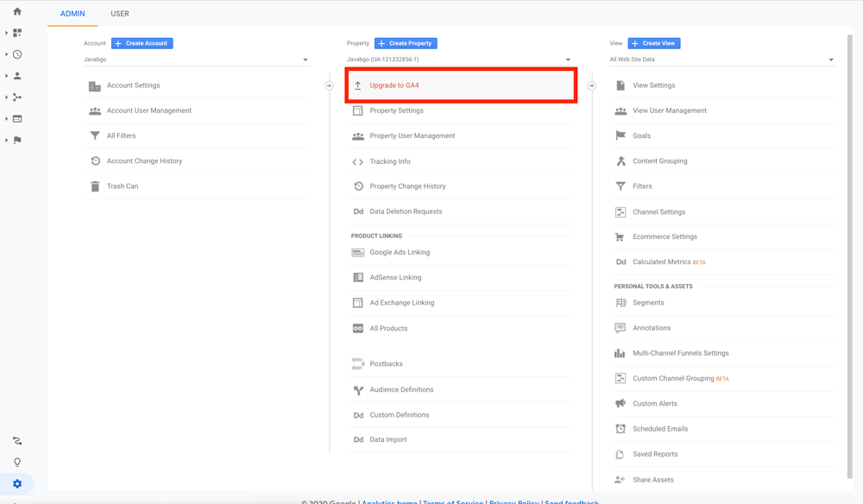Expand the Behavior section arrow in sidebar
The image size is (863, 504).
[7, 119]
